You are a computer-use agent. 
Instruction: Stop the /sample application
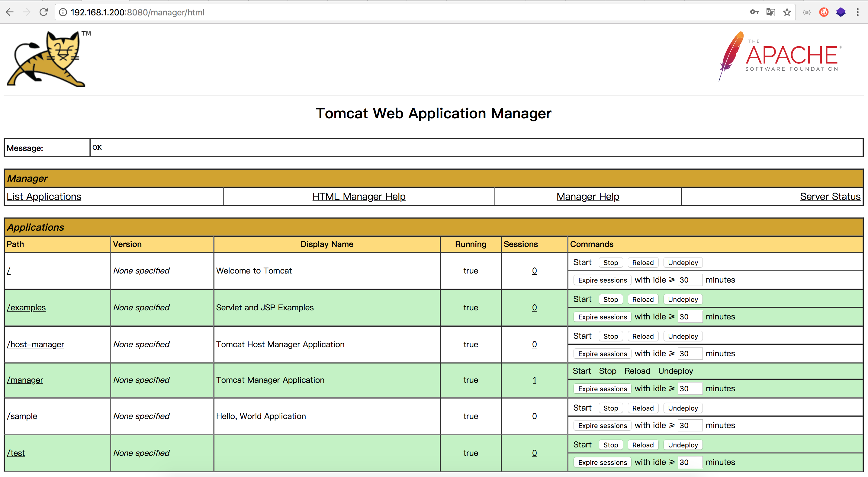click(611, 408)
